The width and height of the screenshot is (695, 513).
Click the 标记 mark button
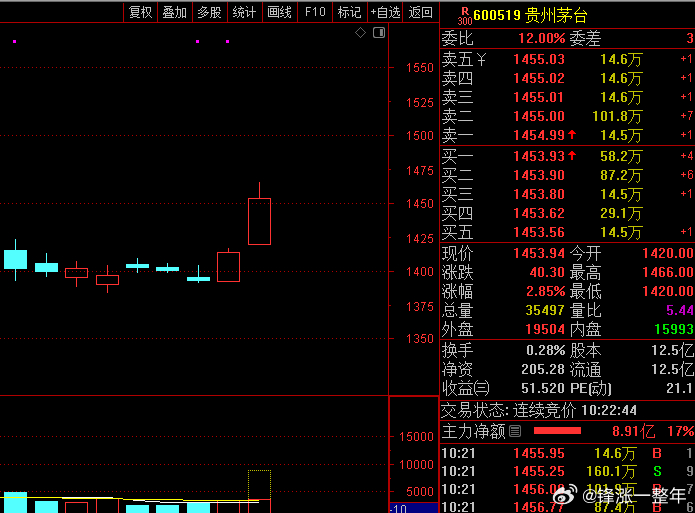point(350,12)
